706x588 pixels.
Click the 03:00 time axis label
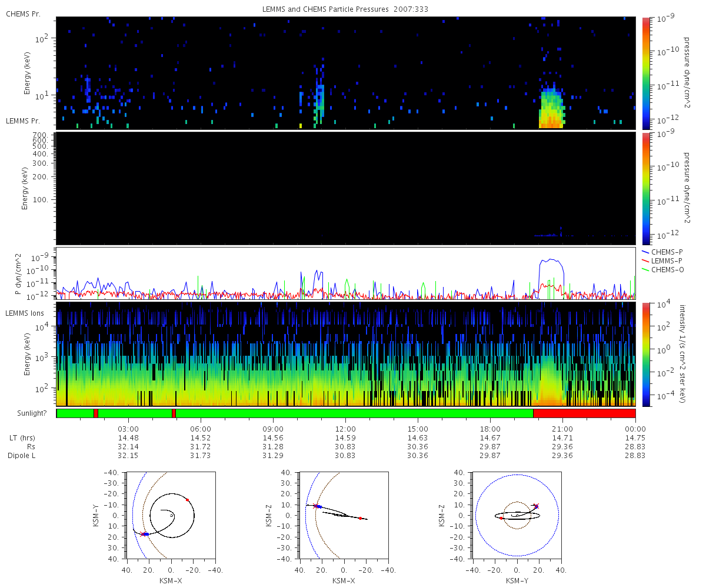[x=128, y=429]
